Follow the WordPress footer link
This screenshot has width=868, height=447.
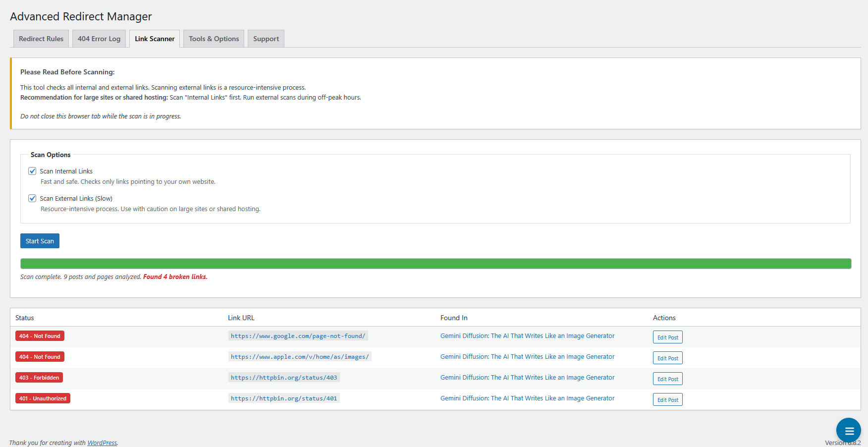coord(102,443)
